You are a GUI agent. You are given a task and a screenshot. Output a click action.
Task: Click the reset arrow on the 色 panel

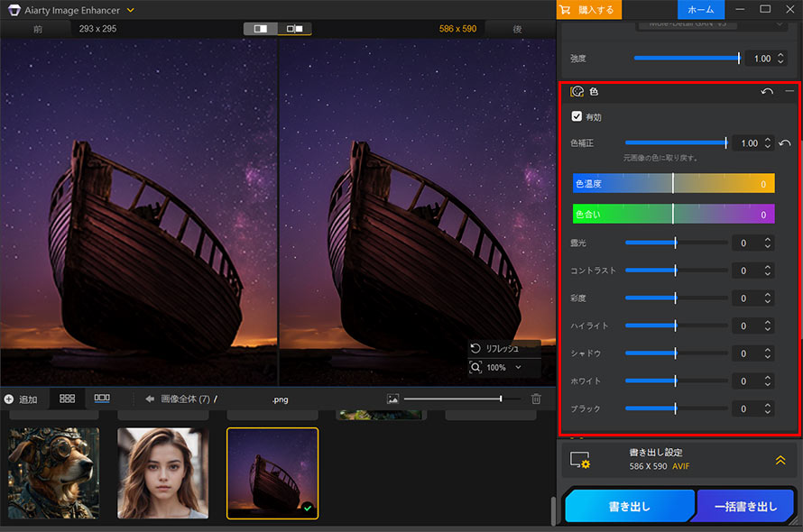[767, 91]
